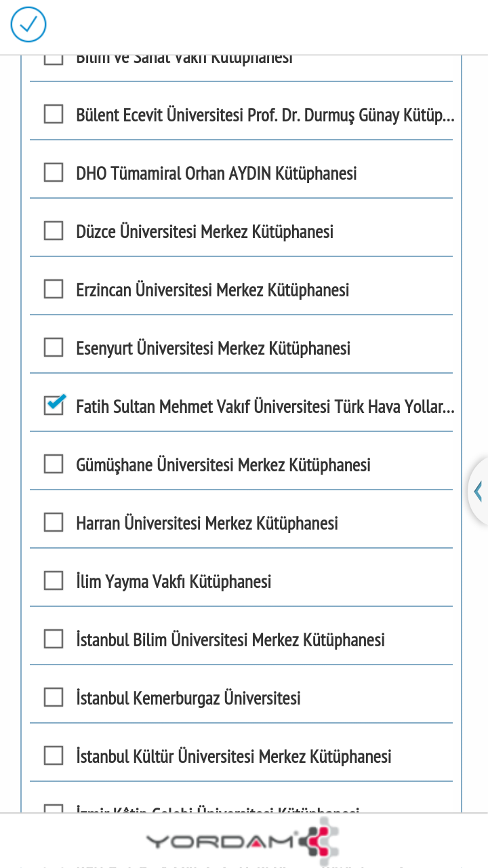The image size is (488, 868).
Task: Enable Düzce Üniversitesi Merkez Kütüphanesi checkbox
Action: tap(54, 231)
